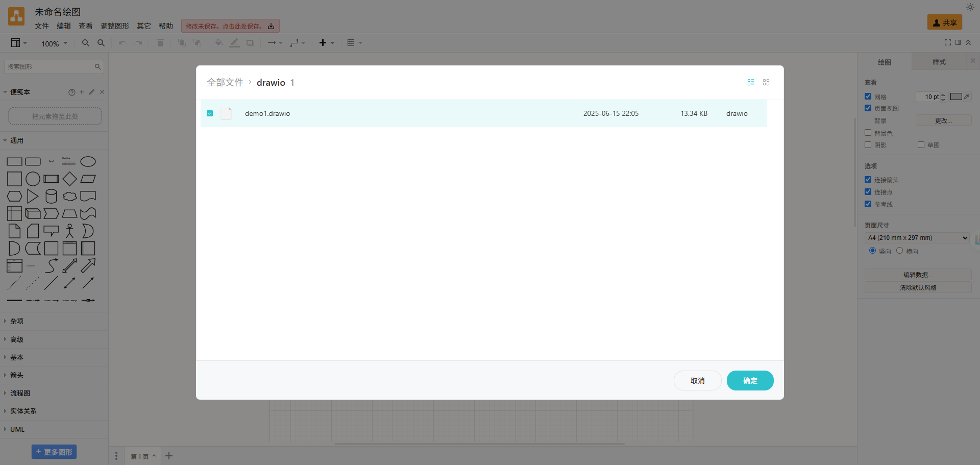Open the 文件 menu
Viewport: 980px width, 465px height.
tap(42, 26)
